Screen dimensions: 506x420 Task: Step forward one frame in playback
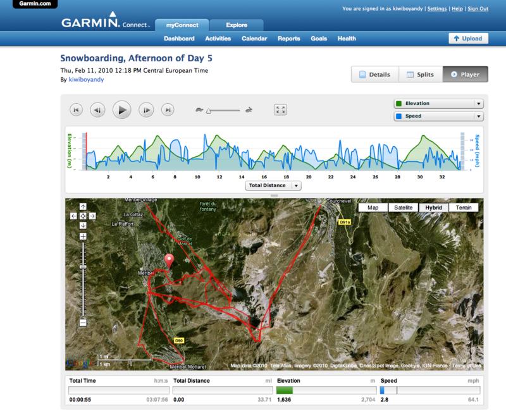click(145, 109)
